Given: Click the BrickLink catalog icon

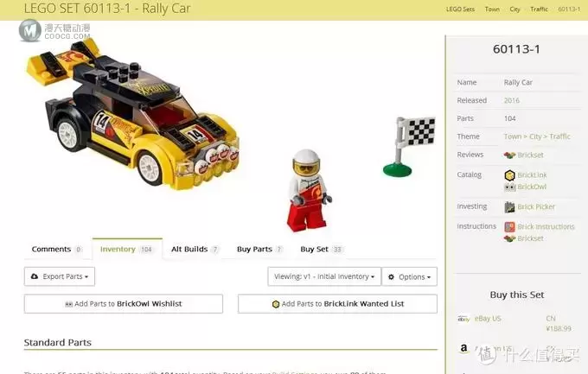Looking at the screenshot, I should coord(509,175).
